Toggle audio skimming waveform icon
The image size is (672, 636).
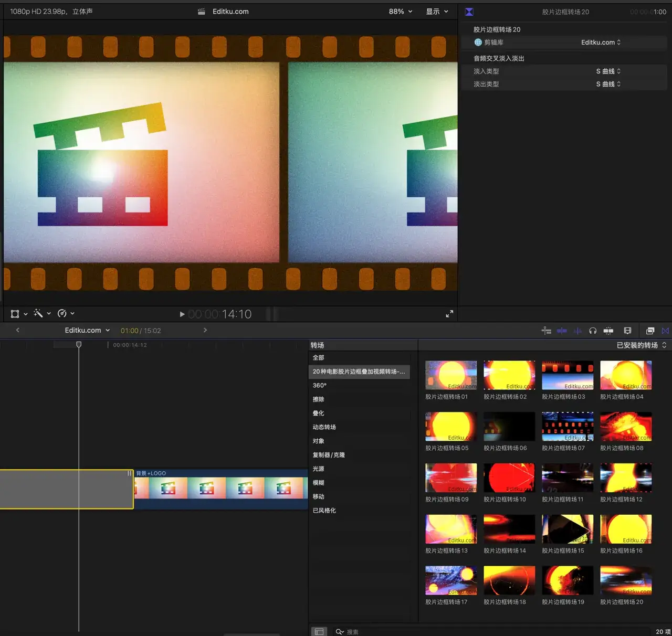coord(577,331)
